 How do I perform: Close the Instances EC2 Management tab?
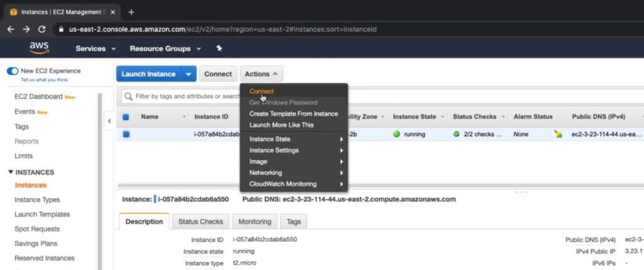pos(113,12)
